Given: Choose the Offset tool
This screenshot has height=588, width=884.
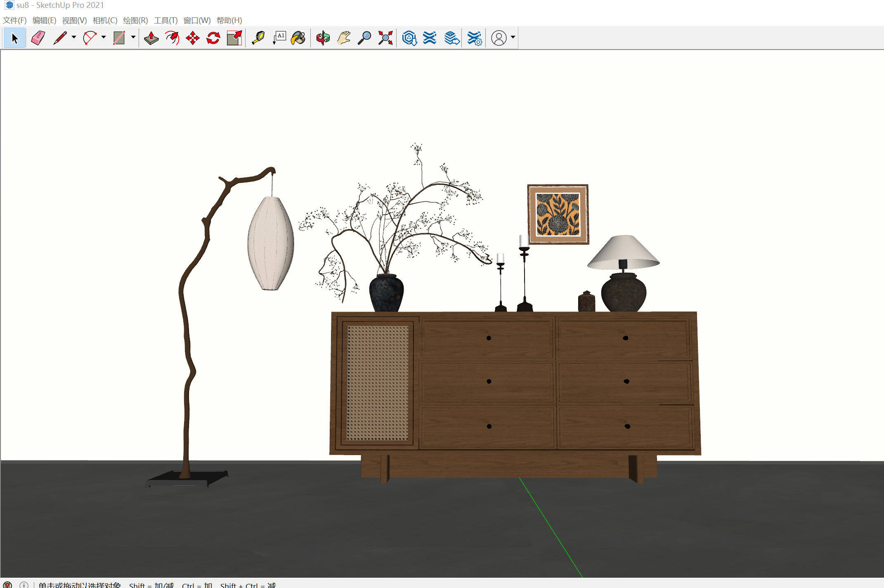Looking at the screenshot, I should click(x=172, y=38).
